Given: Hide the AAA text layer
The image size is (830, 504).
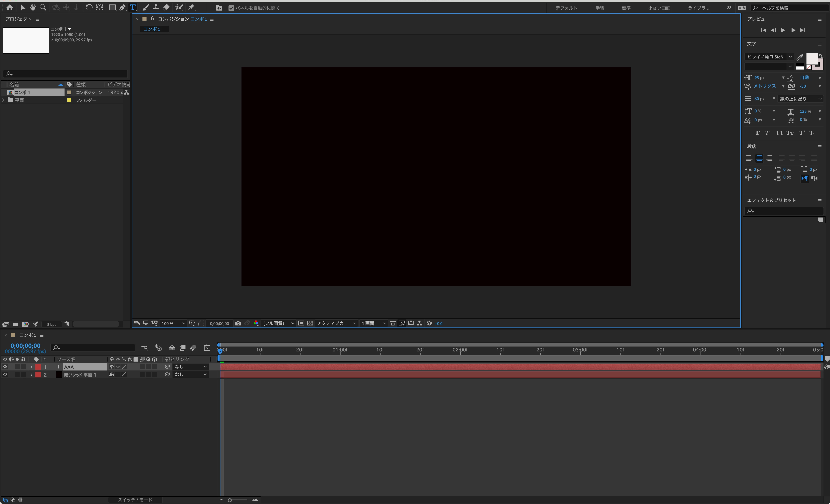Looking at the screenshot, I should [5, 367].
